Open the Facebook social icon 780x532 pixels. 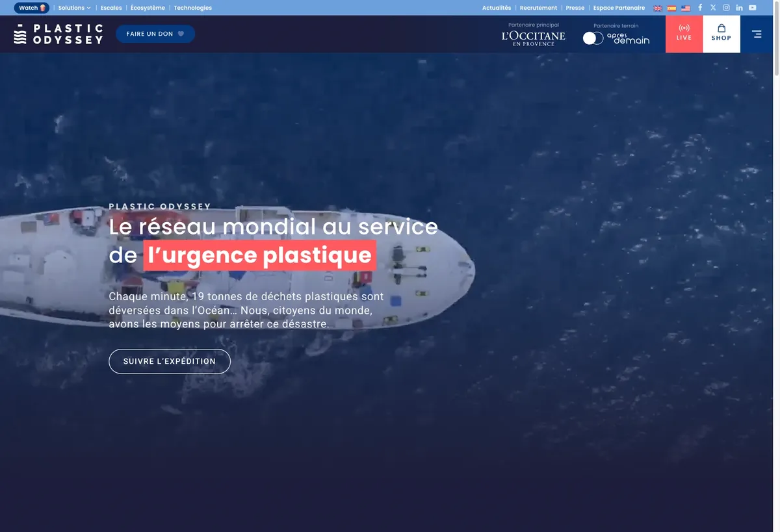coord(700,8)
